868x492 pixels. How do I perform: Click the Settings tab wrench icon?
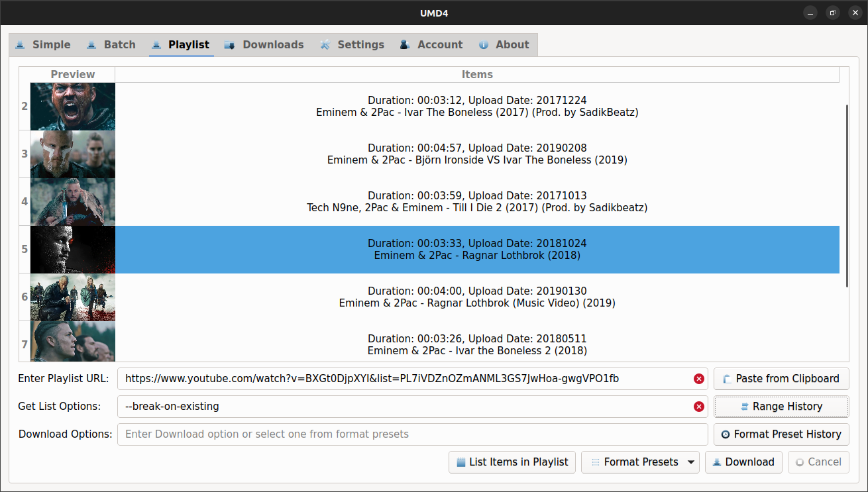click(x=325, y=44)
